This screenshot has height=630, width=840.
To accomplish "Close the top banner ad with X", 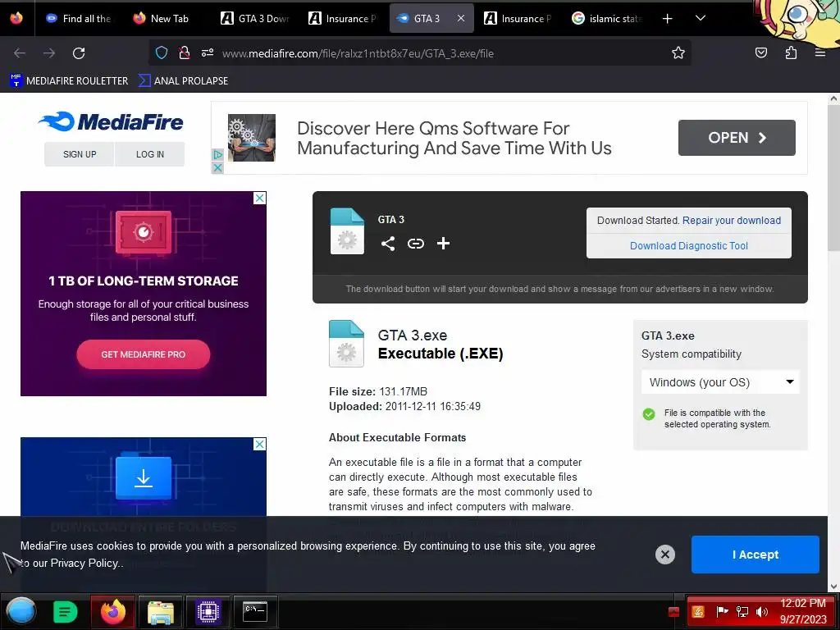I will (217, 167).
